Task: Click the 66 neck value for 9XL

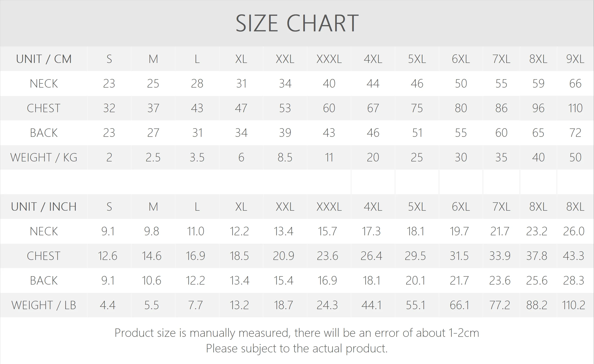Action: click(575, 84)
